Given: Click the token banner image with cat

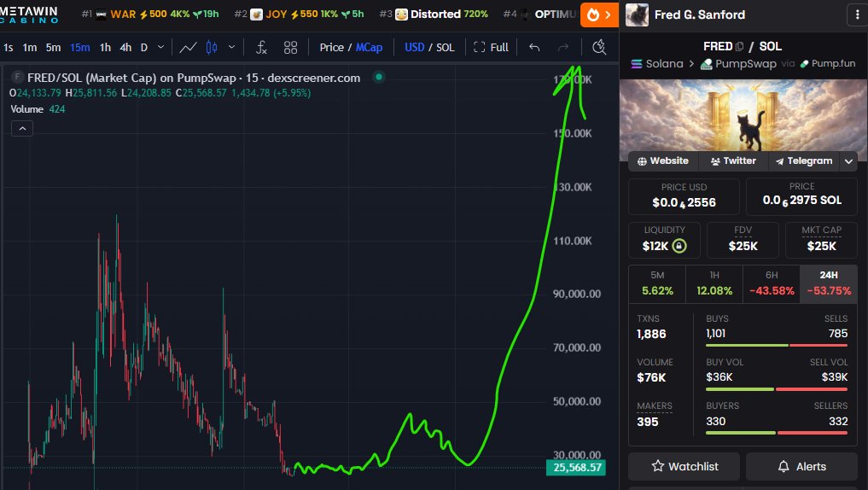Looking at the screenshot, I should [x=743, y=115].
